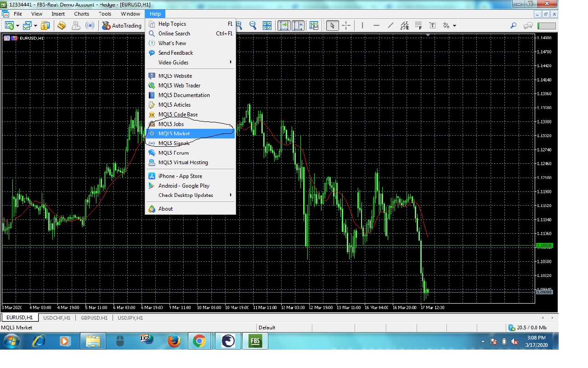Switch to the GBPUSD,H1 chart tab
588x368 pixels.
pos(94,318)
